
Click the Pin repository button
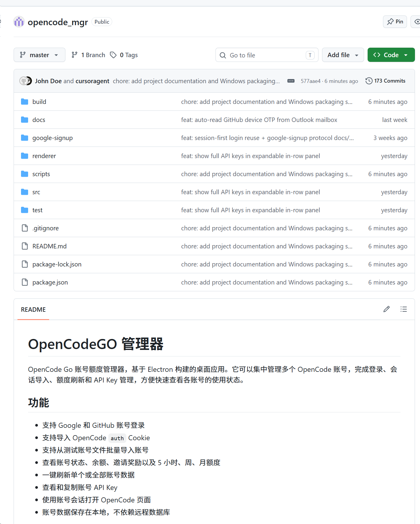click(395, 22)
